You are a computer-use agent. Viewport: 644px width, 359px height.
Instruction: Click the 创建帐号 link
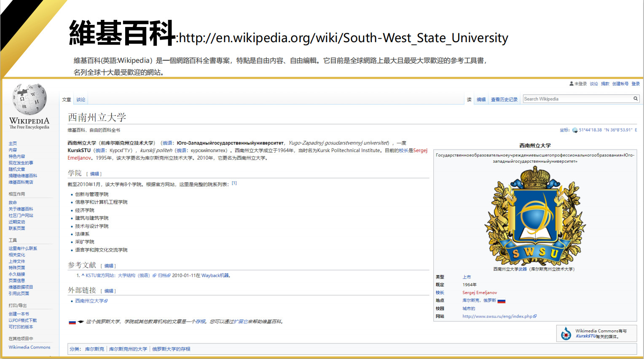point(620,84)
